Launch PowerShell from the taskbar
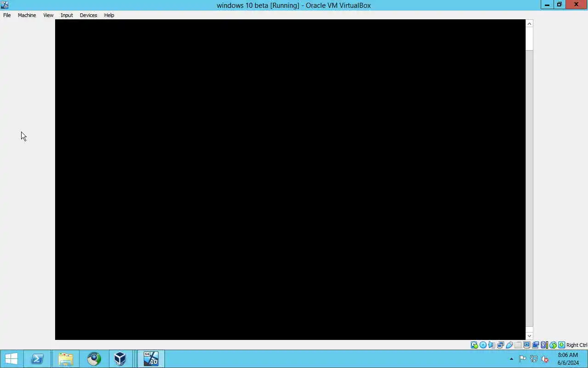 click(x=37, y=359)
